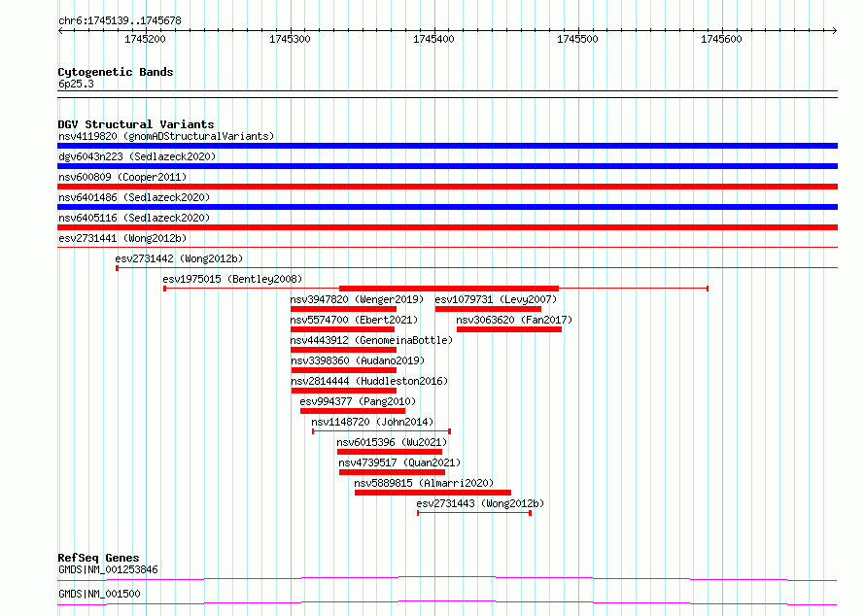Image resolution: width=865 pixels, height=616 pixels.
Task: Select the dgv6043n223 (Sedlazeck2020) label
Action: [x=137, y=156]
